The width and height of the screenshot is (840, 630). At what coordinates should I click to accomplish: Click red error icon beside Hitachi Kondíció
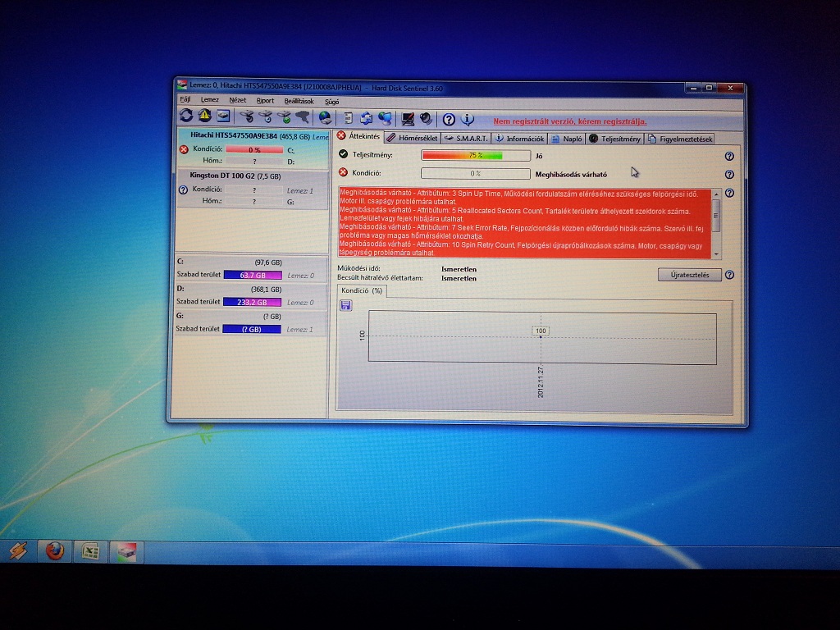[184, 149]
